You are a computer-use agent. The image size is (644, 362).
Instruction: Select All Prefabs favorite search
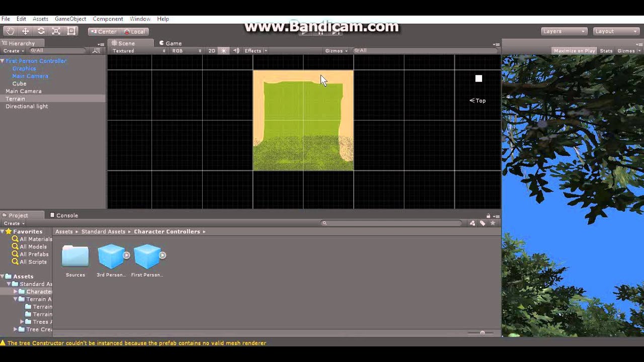pos(30,254)
